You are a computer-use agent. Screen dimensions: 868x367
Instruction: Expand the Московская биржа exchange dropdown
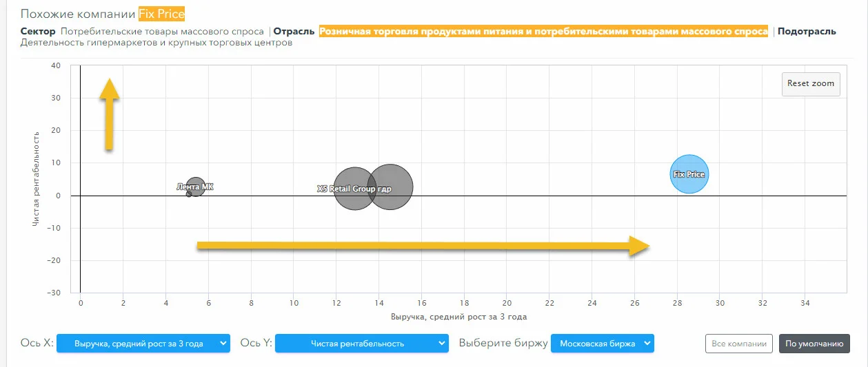coord(603,343)
